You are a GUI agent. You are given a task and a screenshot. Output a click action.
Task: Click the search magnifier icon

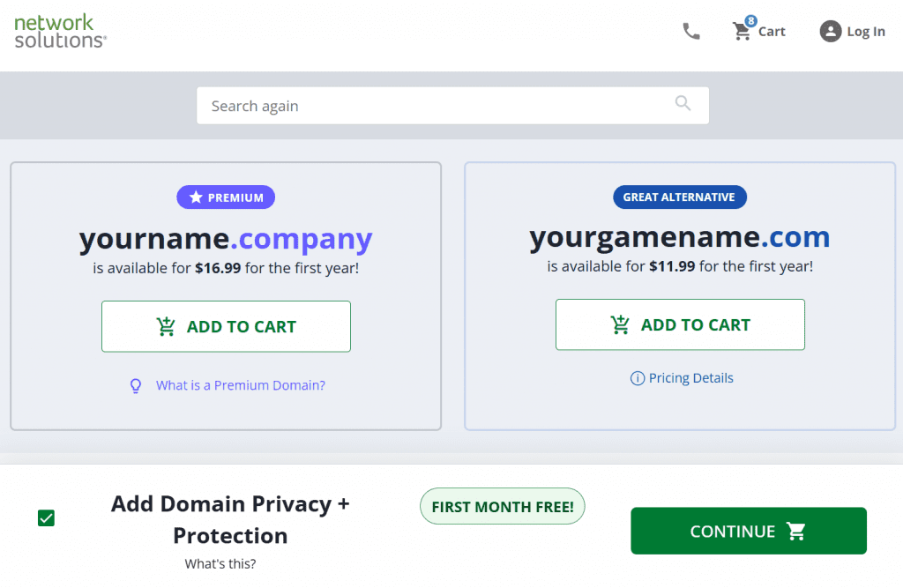point(683,103)
